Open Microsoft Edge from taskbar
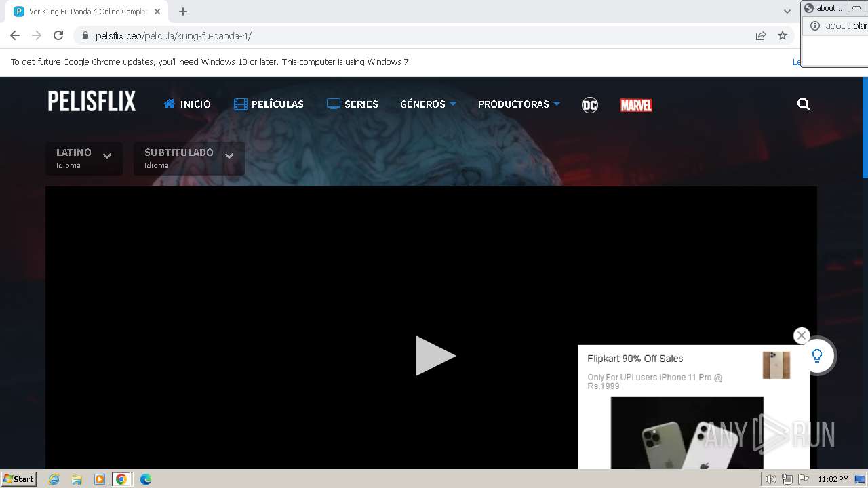Viewport: 868px width, 488px height. (x=145, y=479)
